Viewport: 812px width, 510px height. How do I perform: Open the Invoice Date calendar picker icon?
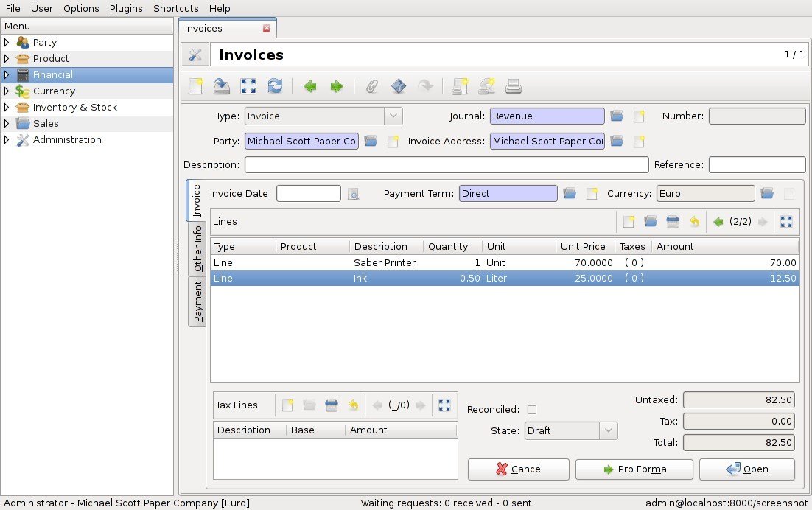click(x=353, y=194)
